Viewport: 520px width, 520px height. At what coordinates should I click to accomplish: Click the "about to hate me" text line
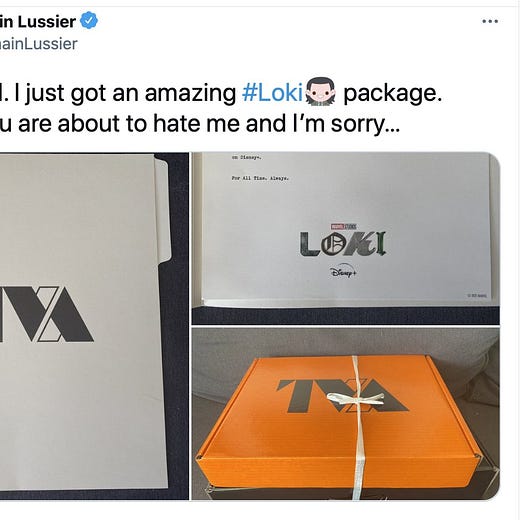pos(200,124)
